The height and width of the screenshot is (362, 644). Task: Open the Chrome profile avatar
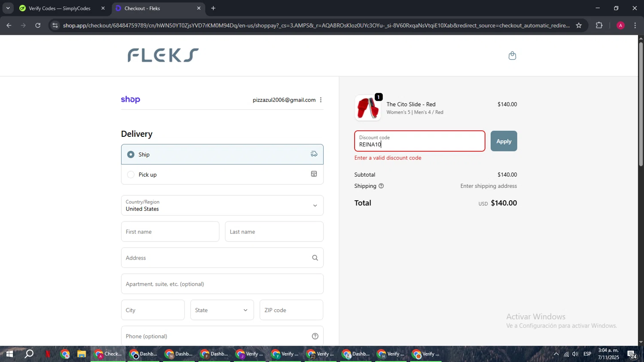620,25
